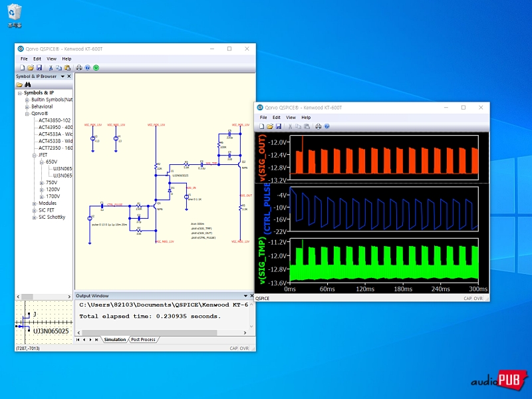532x399 pixels.
Task: Expand the Modules tree node
Action: 35,203
